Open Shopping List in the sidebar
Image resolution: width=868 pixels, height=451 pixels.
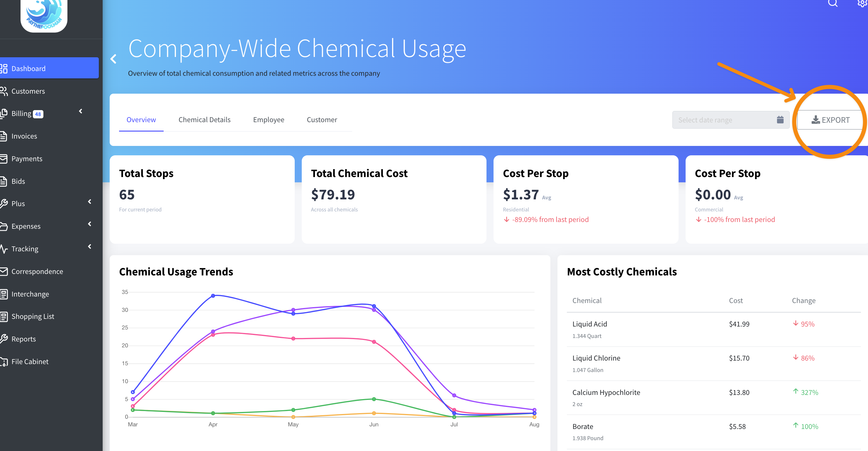tap(33, 317)
